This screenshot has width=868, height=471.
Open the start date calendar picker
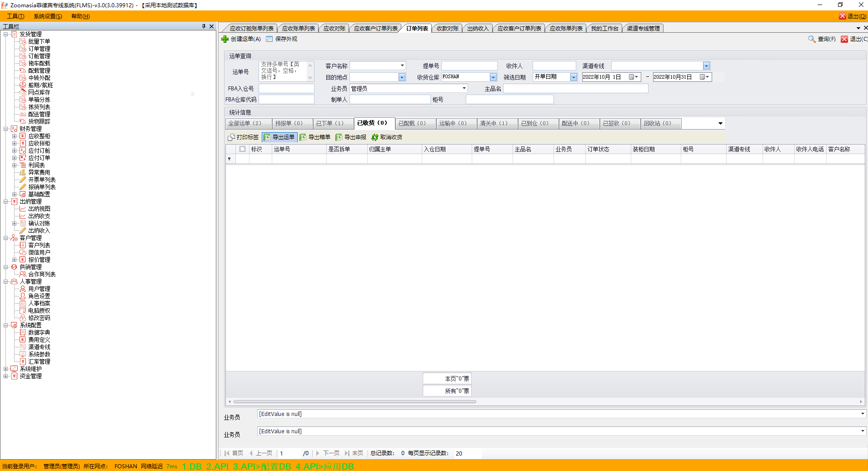[634, 77]
